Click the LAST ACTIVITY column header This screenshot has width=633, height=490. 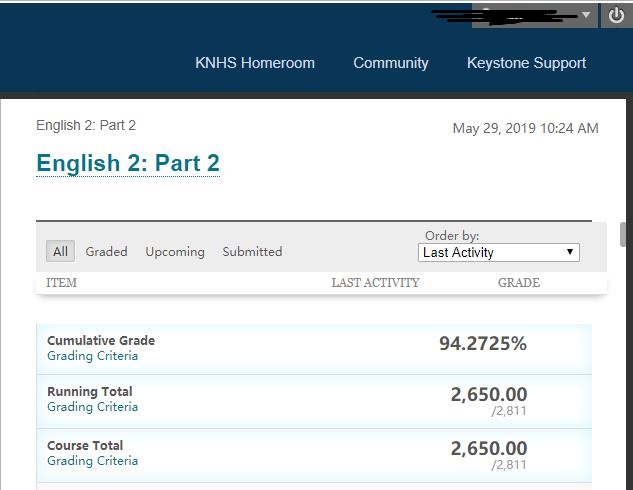pos(375,283)
